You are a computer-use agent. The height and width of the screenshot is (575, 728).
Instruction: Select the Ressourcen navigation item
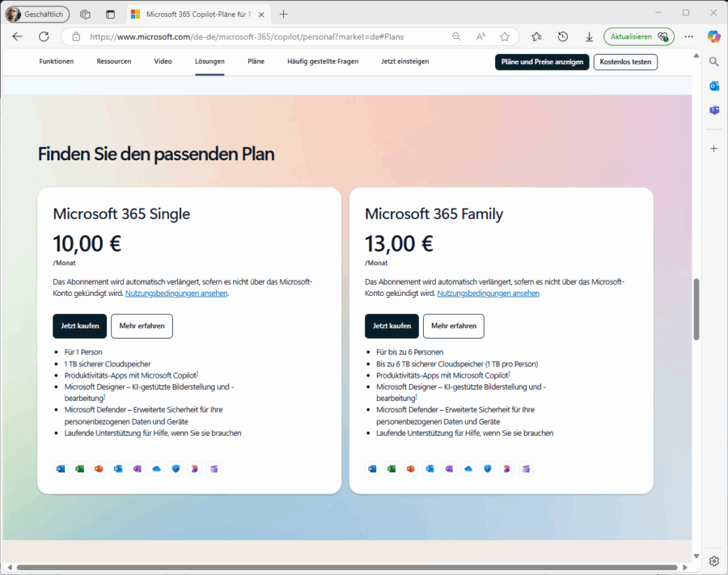click(x=114, y=61)
